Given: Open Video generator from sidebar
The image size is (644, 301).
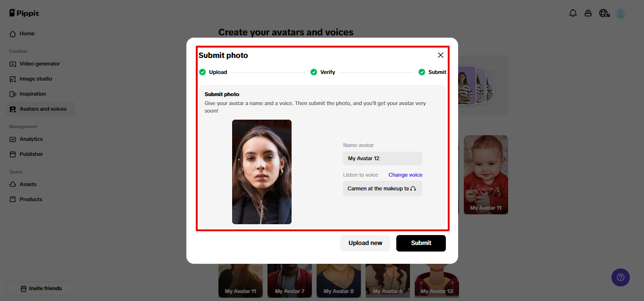Looking at the screenshot, I should pyautogui.click(x=40, y=64).
